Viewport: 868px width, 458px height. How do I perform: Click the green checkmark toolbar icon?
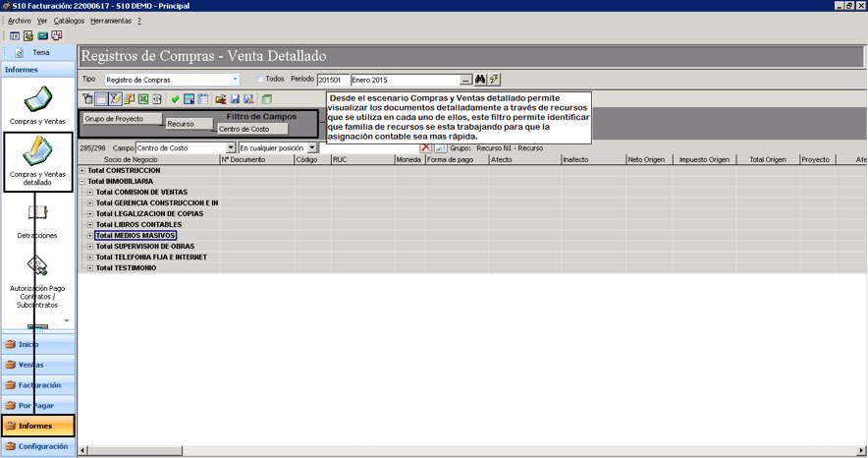tap(175, 99)
